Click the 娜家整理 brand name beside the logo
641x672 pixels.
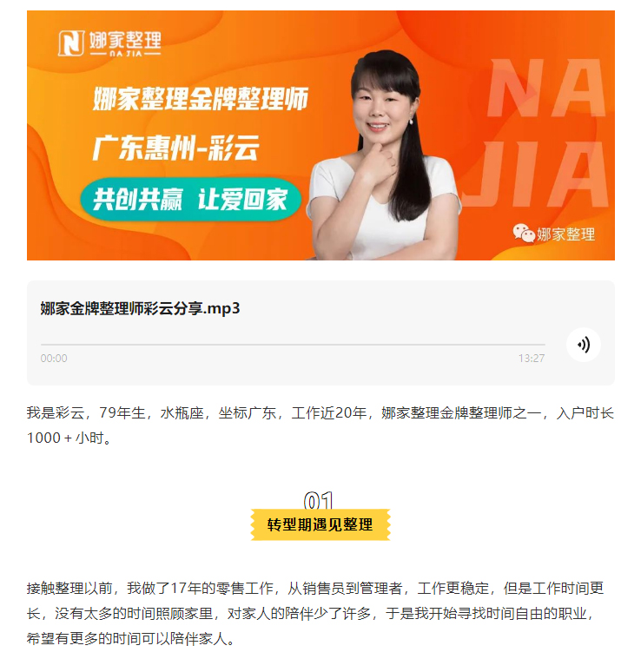[x=125, y=43]
